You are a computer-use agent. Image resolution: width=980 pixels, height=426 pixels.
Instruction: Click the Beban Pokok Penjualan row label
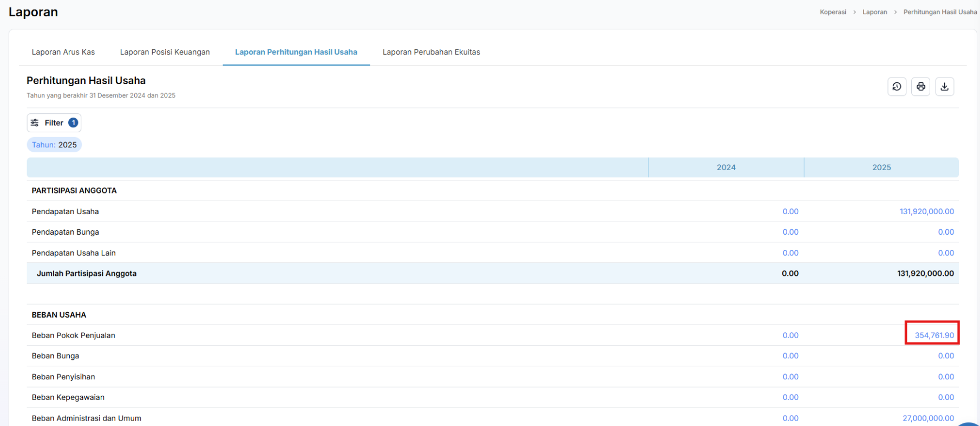pos(74,335)
